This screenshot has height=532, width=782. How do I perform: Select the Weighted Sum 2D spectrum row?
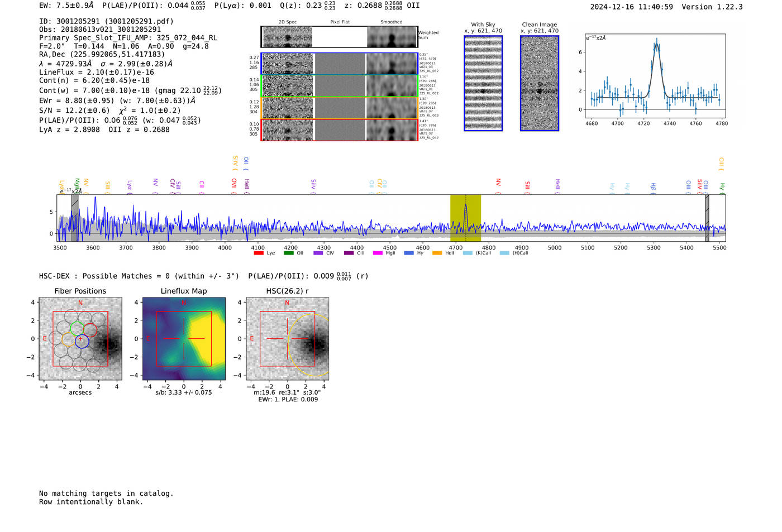pyautogui.click(x=340, y=37)
